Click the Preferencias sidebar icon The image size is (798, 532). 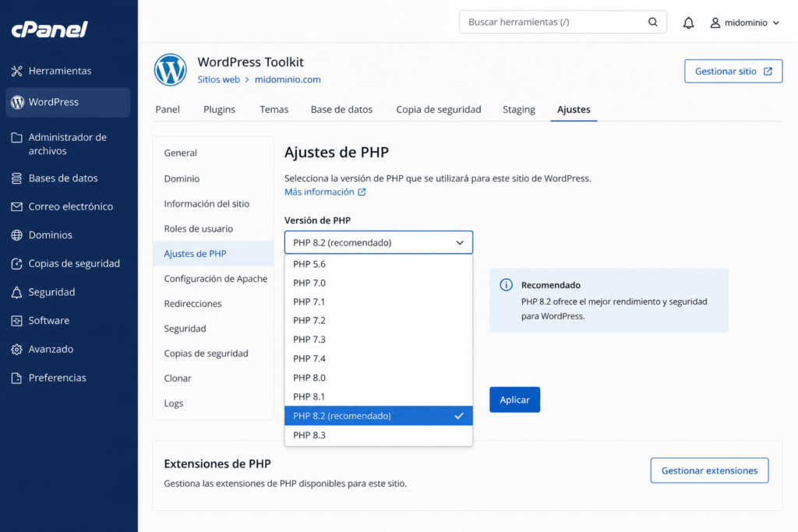pos(17,378)
